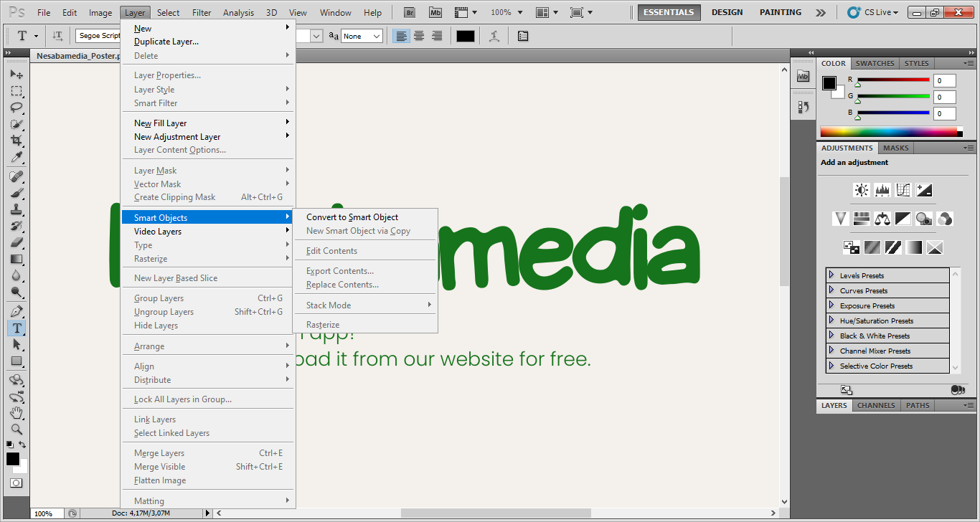Switch to the Design workspace
Viewport: 980px width, 522px height.
tap(727, 12)
